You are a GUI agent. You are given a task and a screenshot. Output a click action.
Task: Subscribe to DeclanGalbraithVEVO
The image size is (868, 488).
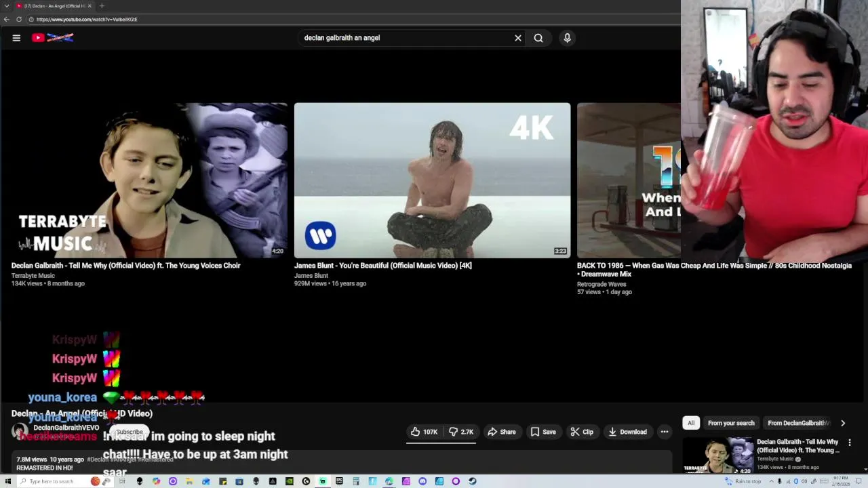129,432
